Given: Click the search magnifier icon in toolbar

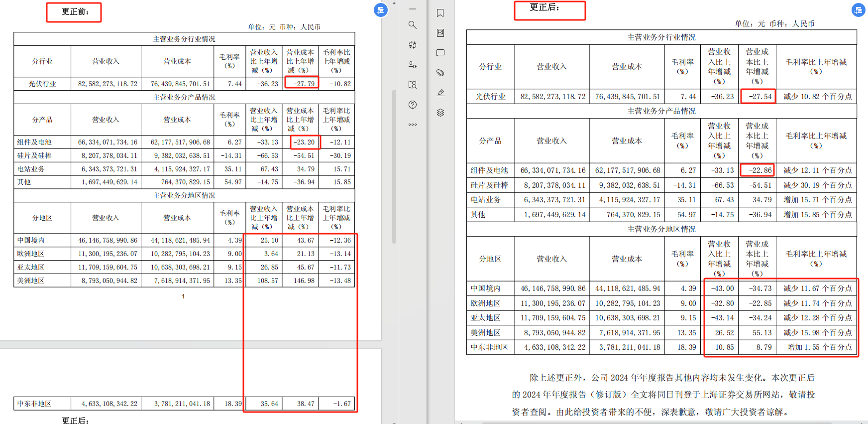Looking at the screenshot, I should (x=412, y=25).
